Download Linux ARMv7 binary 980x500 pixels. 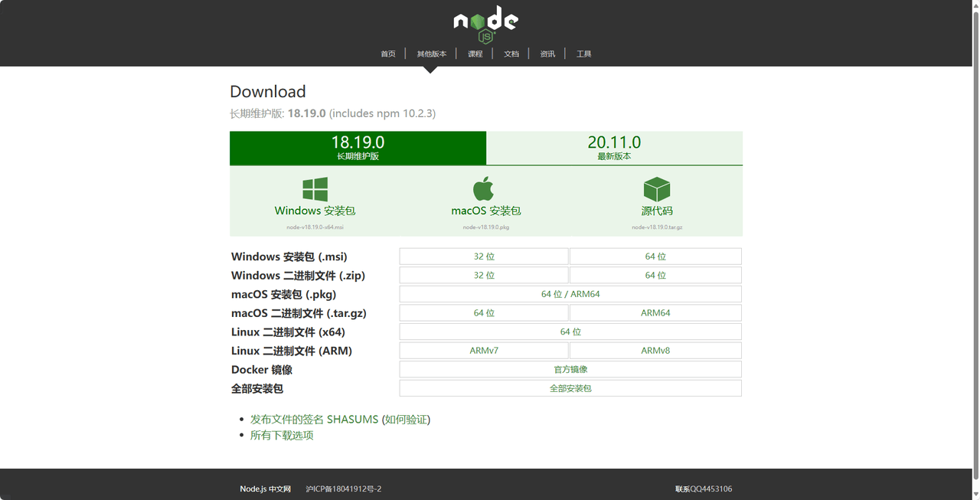click(x=484, y=351)
